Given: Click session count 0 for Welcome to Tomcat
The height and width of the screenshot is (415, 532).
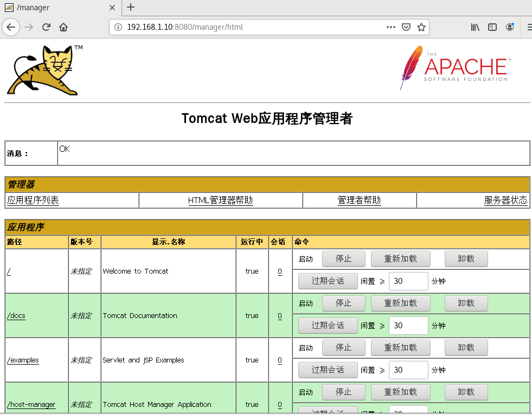Looking at the screenshot, I should [280, 271].
